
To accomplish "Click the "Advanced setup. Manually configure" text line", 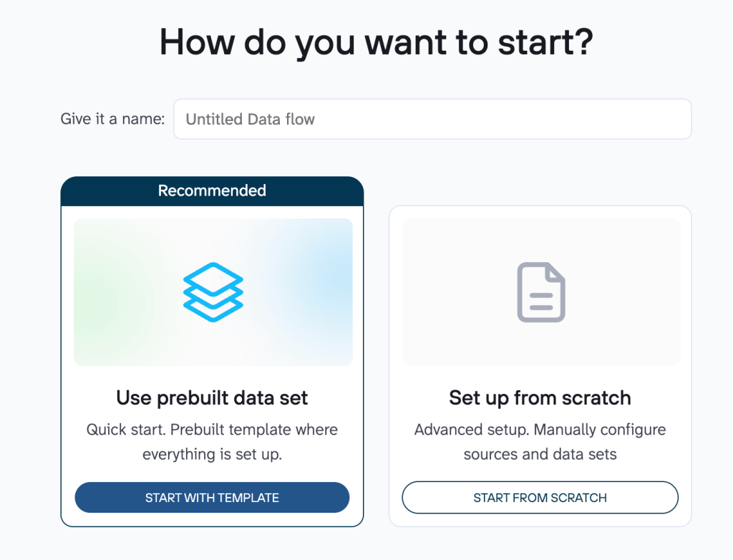I will (540, 430).
